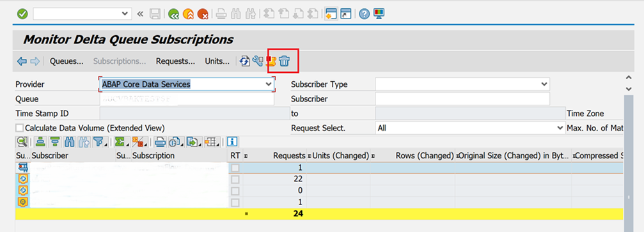
Task: Click the Find binoculars icon in the system toolbar
Action: tap(235, 14)
